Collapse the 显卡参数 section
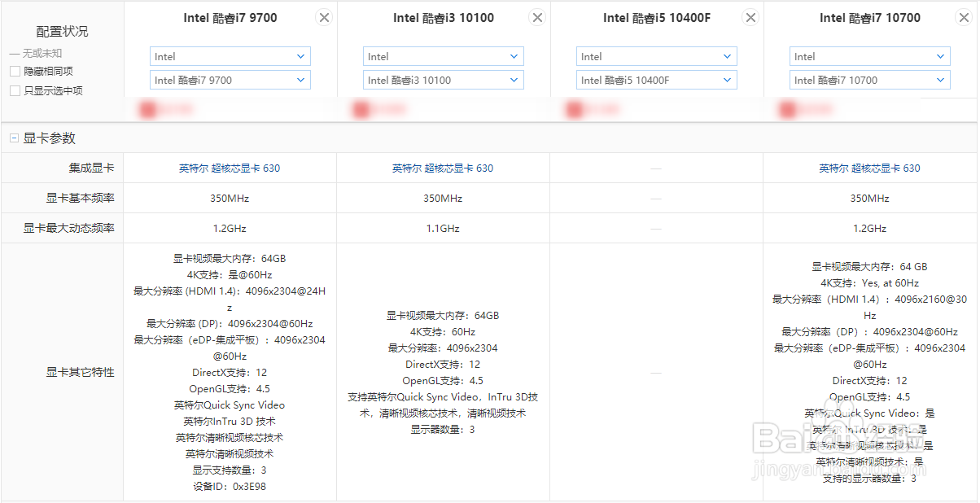The image size is (980, 503). point(14,138)
